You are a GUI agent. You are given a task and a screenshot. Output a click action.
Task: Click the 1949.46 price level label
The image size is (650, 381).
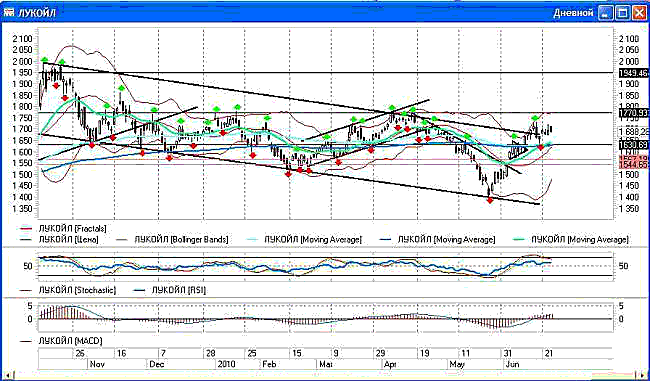coord(633,73)
